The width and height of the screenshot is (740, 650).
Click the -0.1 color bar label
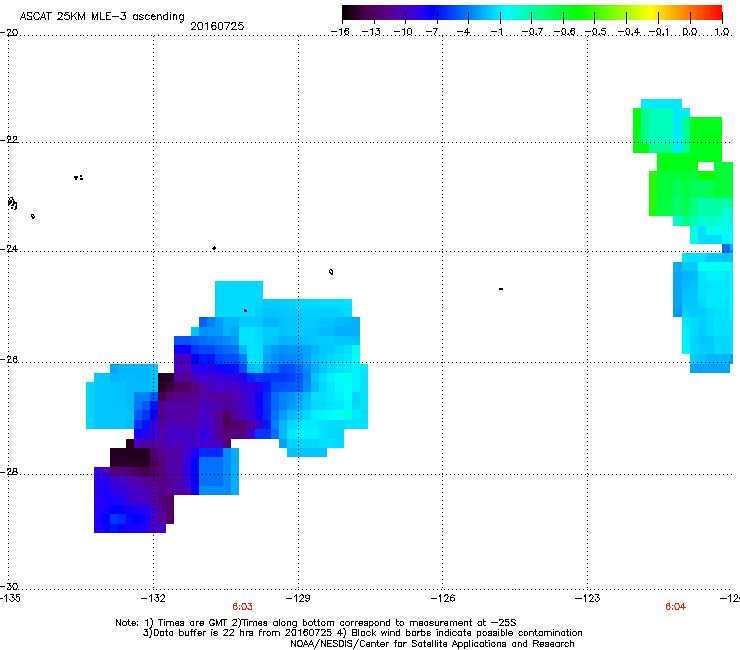tap(659, 32)
